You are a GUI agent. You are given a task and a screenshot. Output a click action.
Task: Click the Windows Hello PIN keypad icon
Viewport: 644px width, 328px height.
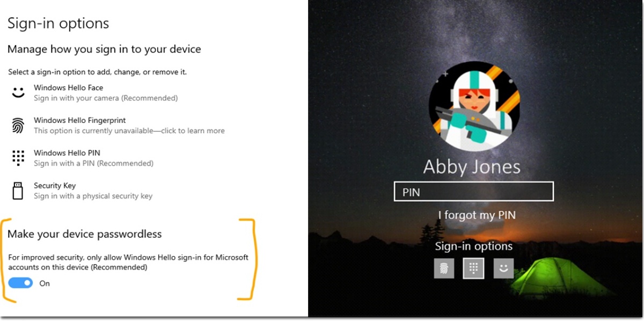pos(17,157)
